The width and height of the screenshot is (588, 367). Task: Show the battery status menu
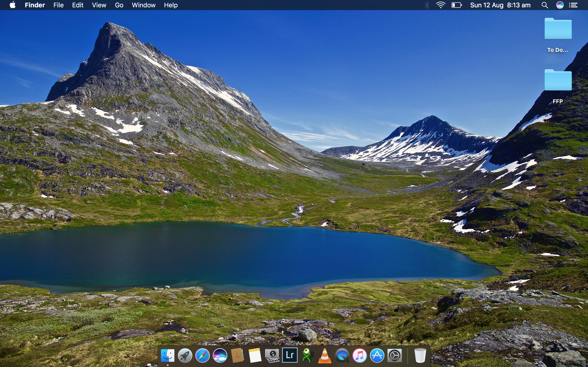click(x=456, y=5)
